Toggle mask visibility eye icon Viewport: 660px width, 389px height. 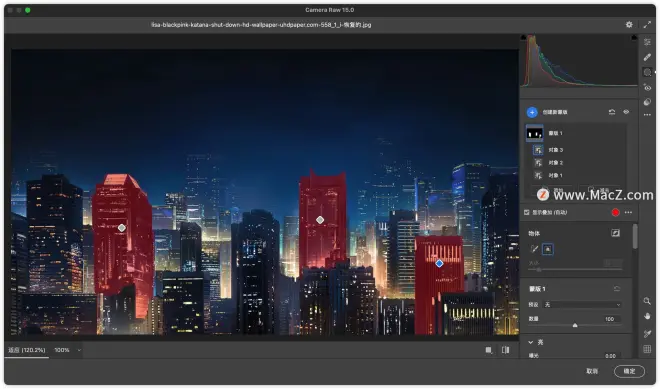point(626,112)
